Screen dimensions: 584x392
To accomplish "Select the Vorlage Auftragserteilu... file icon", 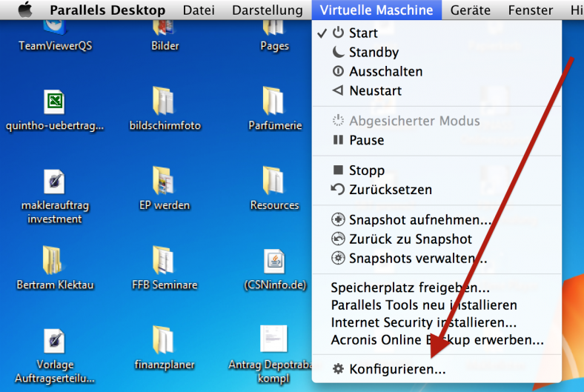I will pos(55,356).
